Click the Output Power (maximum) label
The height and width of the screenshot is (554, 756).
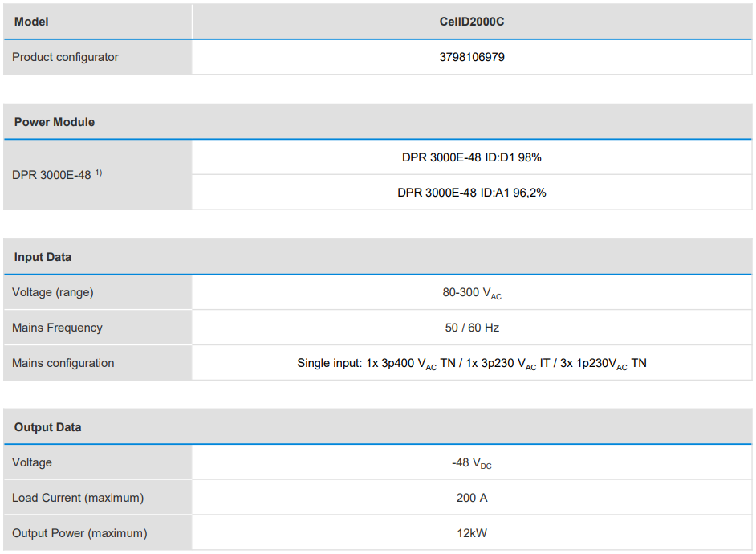79,533
